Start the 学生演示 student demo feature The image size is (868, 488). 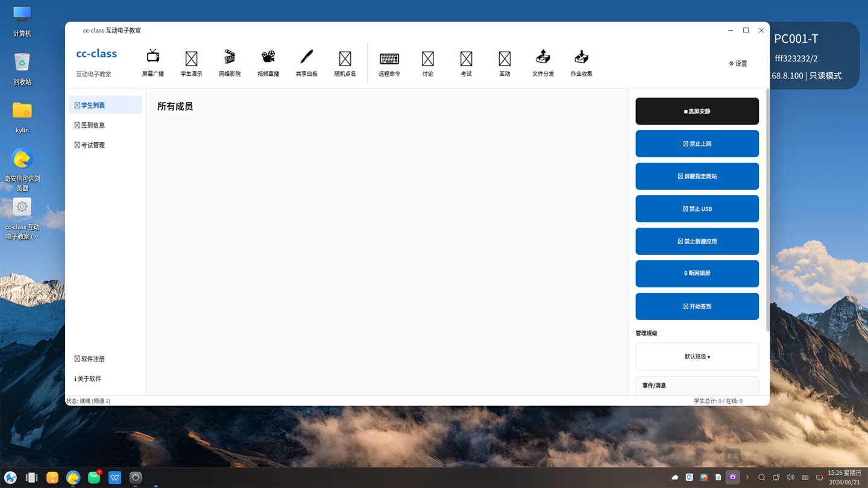191,63
